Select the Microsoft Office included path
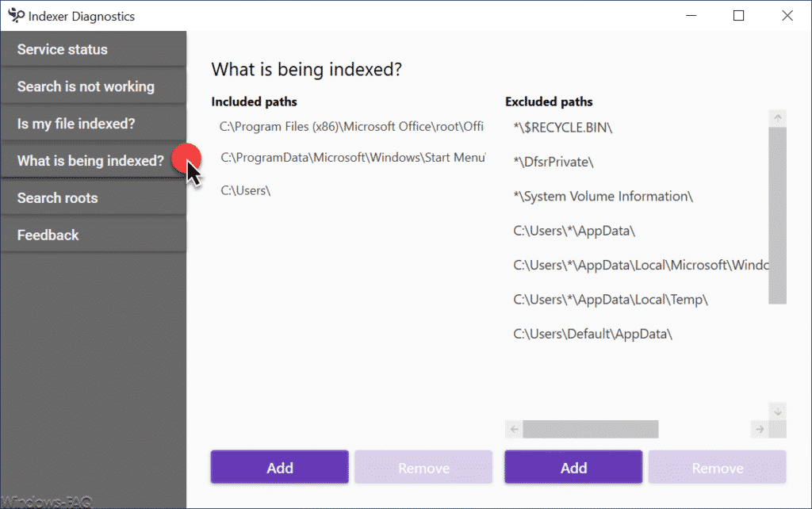The width and height of the screenshot is (812, 509). pos(351,127)
